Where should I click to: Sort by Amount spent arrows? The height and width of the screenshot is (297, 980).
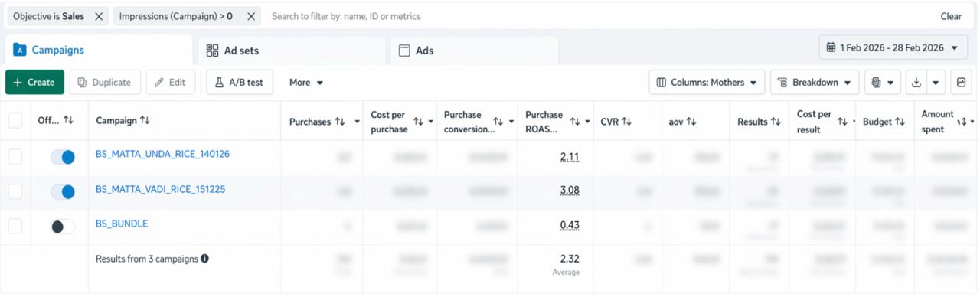point(963,122)
